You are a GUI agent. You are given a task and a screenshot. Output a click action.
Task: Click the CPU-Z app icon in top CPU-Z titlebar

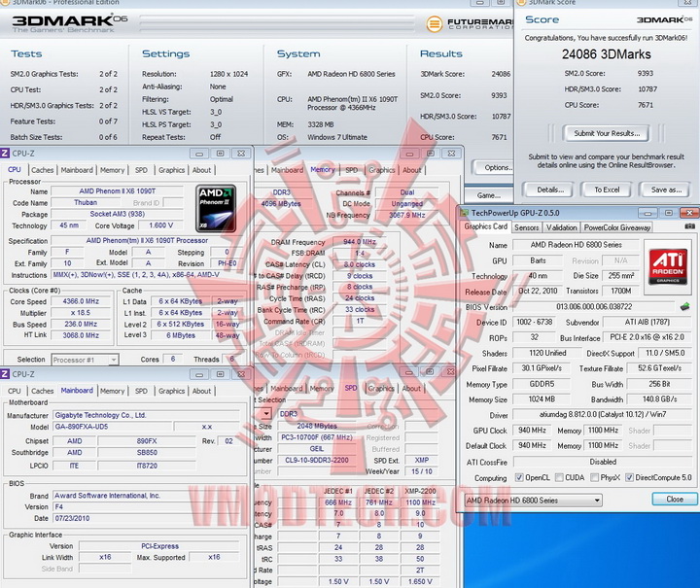tap(5, 153)
